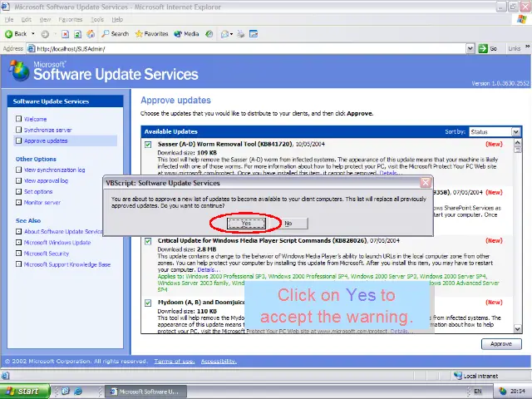This screenshot has height=399, width=532.
Task: Click the Mail icon in toolbar
Action: point(224,34)
